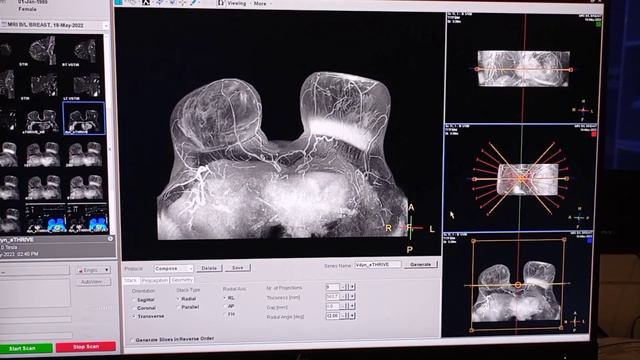Decrease the Radial Angle [deg] value
The image size is (640, 360).
pos(344,316)
